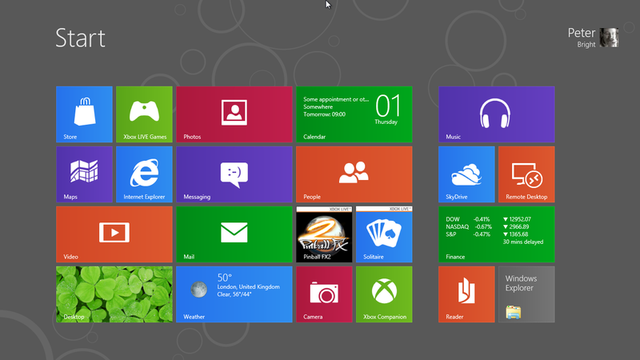Image resolution: width=640 pixels, height=360 pixels.
Task: Launch Xbox LIVE Games tile
Action: 144,114
